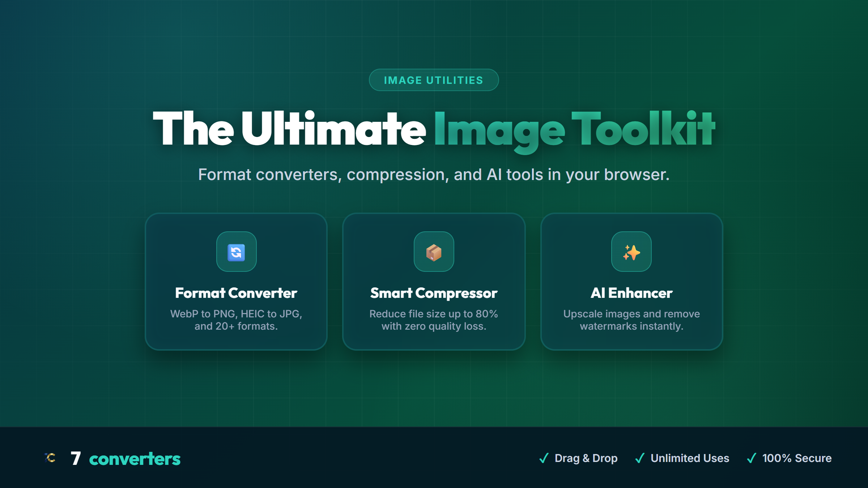The width and height of the screenshot is (868, 488).
Task: Open the Smart Compressor card title
Action: [434, 293]
